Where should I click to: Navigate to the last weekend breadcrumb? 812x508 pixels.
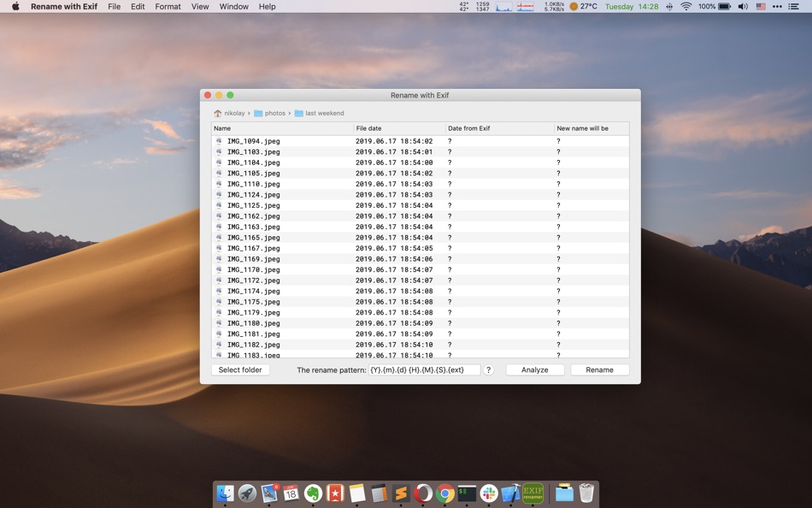coord(323,112)
